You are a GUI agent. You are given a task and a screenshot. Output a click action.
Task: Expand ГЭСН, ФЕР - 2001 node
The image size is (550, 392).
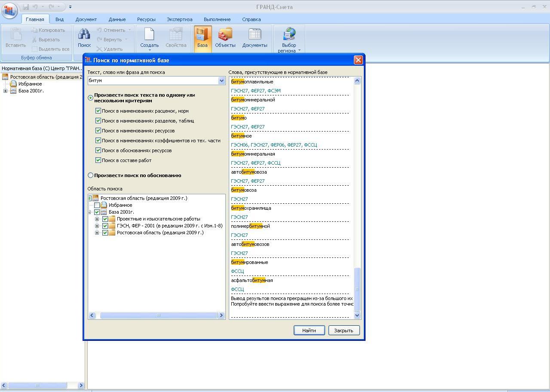(97, 226)
